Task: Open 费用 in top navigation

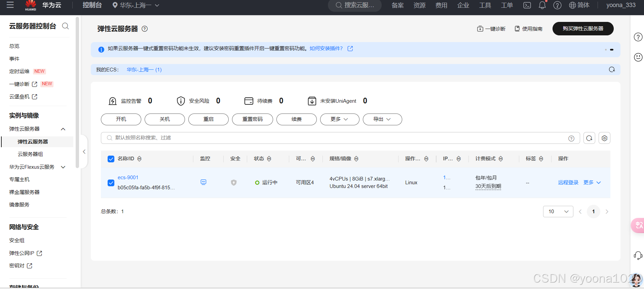Action: pyautogui.click(x=441, y=5)
